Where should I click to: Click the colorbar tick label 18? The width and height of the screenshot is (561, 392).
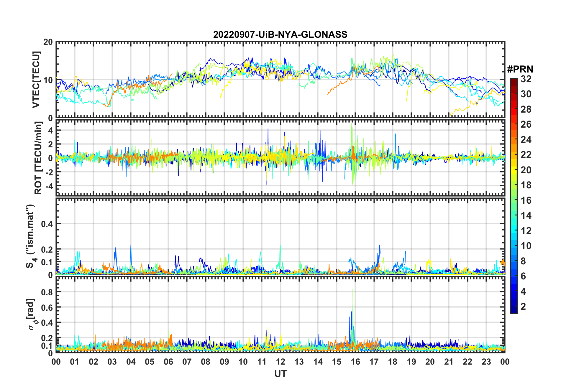tap(526, 185)
